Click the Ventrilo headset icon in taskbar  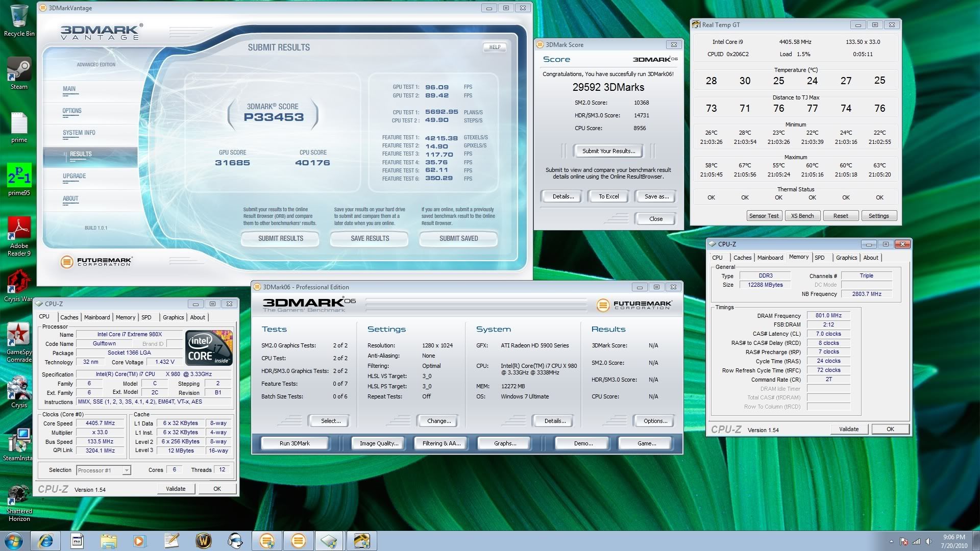(x=235, y=541)
